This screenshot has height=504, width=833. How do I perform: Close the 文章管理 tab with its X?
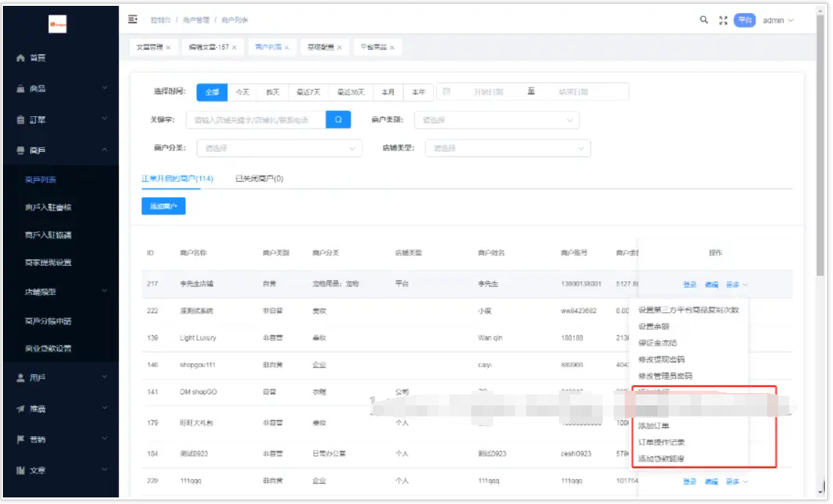pos(168,47)
